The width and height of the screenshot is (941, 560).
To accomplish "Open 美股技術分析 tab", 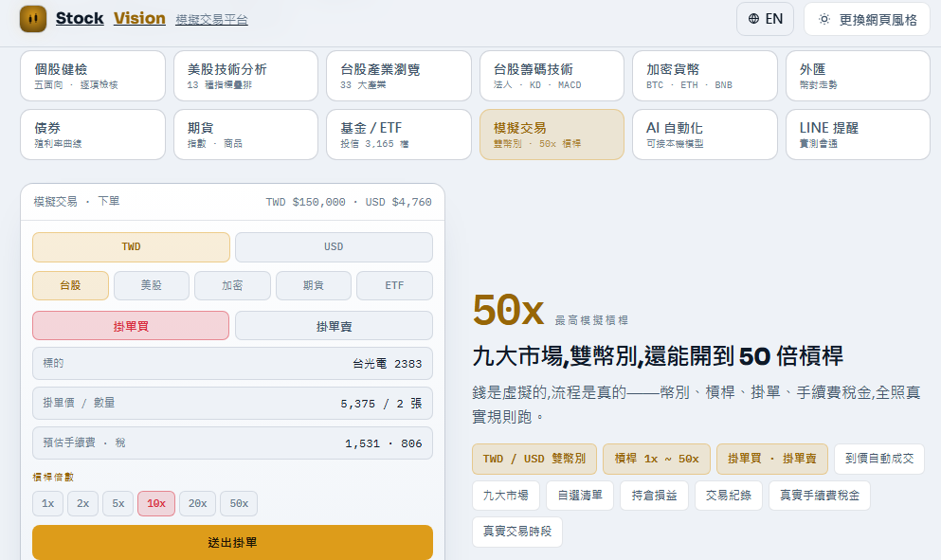I will tap(245, 76).
